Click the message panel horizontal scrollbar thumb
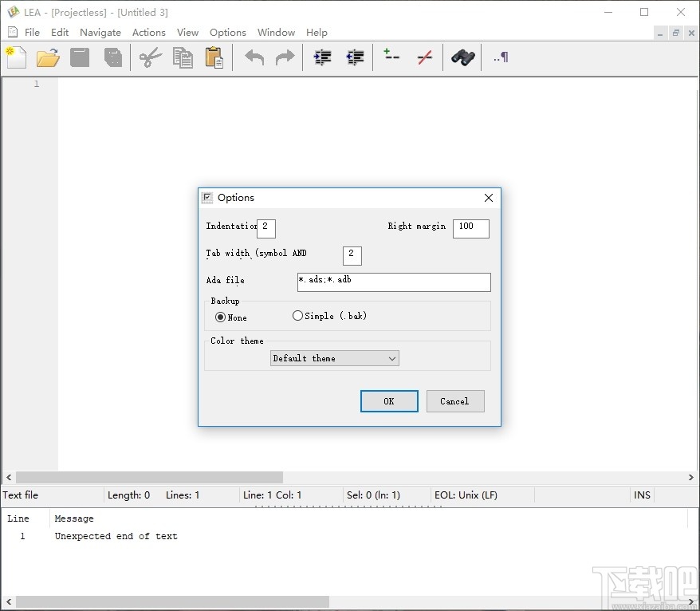The image size is (700, 611). point(172,601)
